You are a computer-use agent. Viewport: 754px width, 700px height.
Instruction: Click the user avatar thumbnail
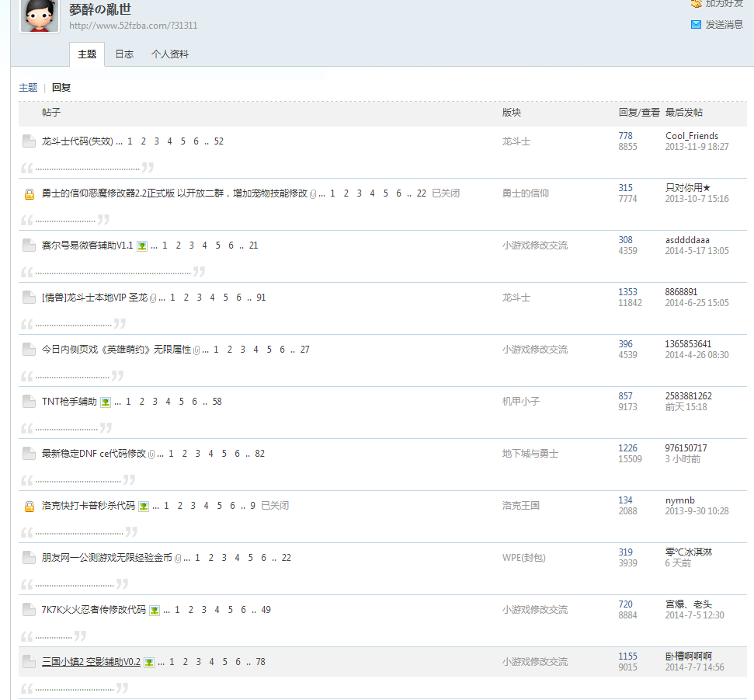(x=40, y=16)
